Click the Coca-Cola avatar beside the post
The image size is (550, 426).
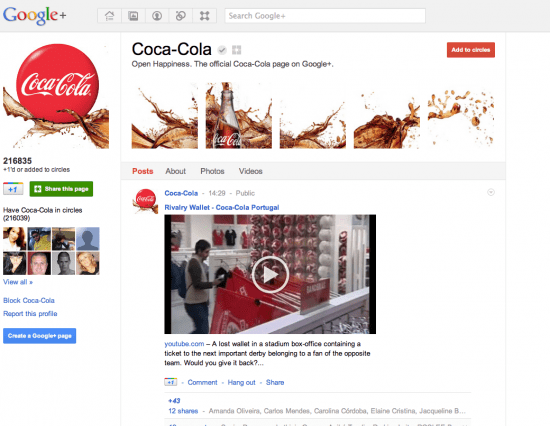(x=145, y=201)
